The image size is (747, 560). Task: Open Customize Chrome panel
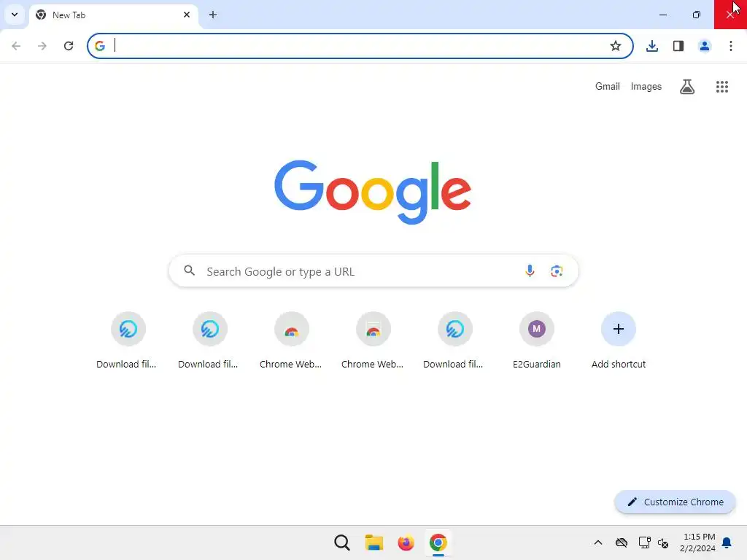click(675, 502)
